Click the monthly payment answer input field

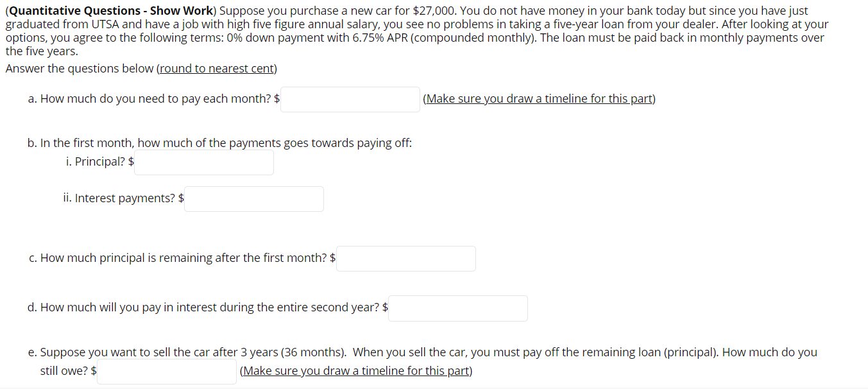[x=350, y=99]
